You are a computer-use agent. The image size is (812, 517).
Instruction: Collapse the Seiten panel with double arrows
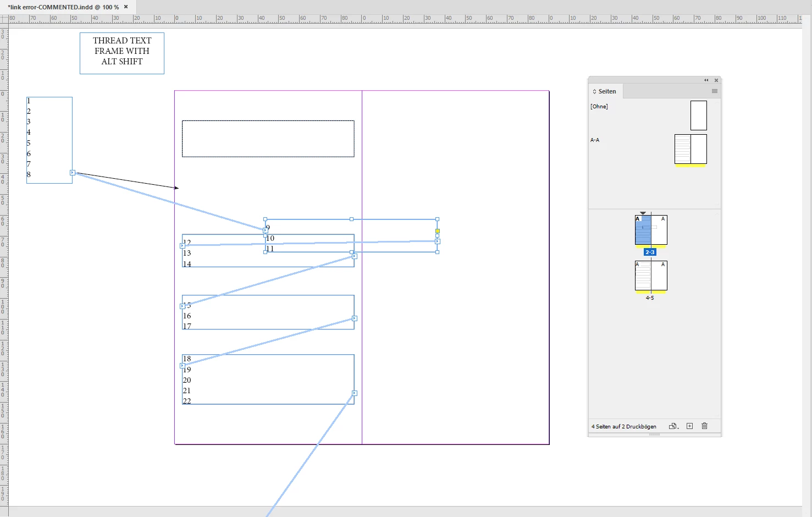tap(706, 80)
